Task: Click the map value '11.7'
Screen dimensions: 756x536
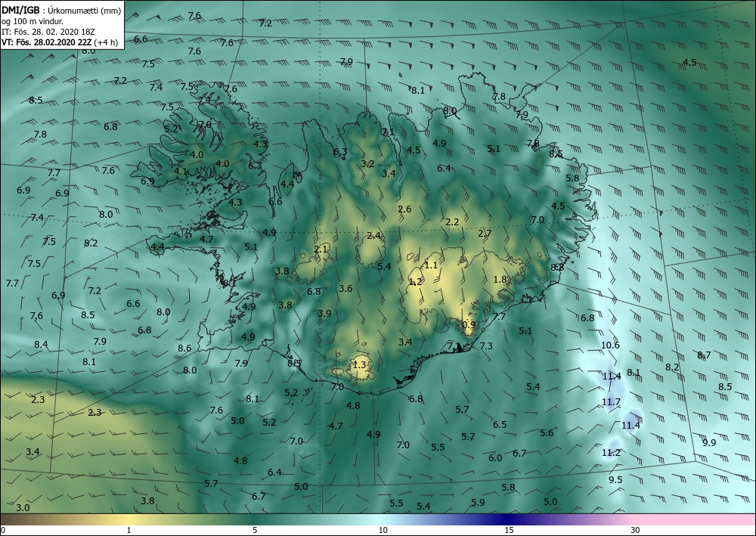Action: click(611, 402)
